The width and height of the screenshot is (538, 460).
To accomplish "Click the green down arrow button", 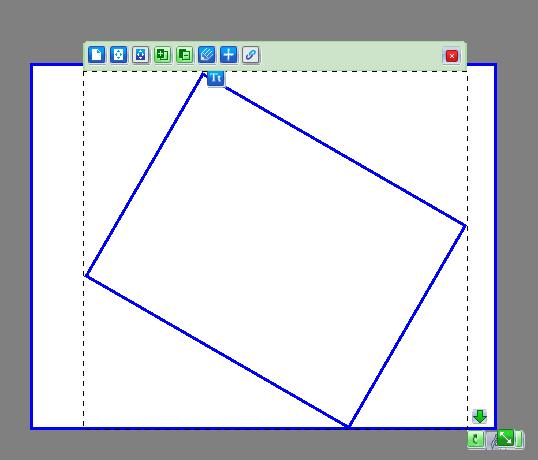I will (479, 416).
